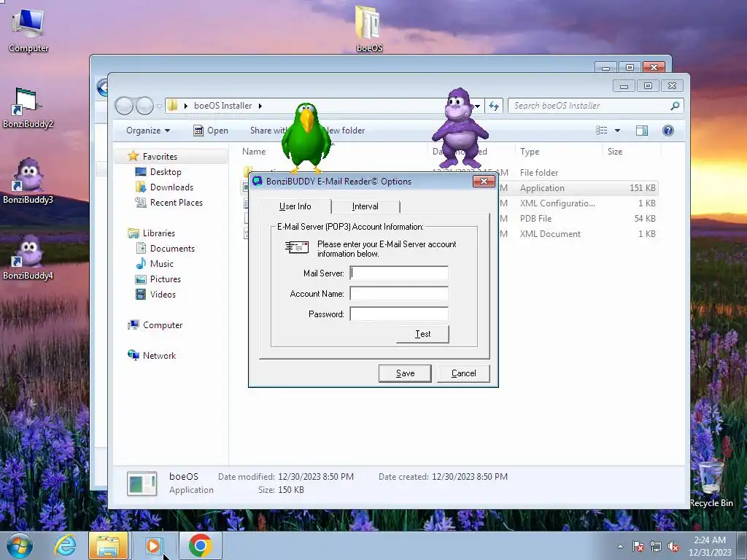The width and height of the screenshot is (747, 560).
Task: Select Computer in navigation pane
Action: click(x=163, y=324)
